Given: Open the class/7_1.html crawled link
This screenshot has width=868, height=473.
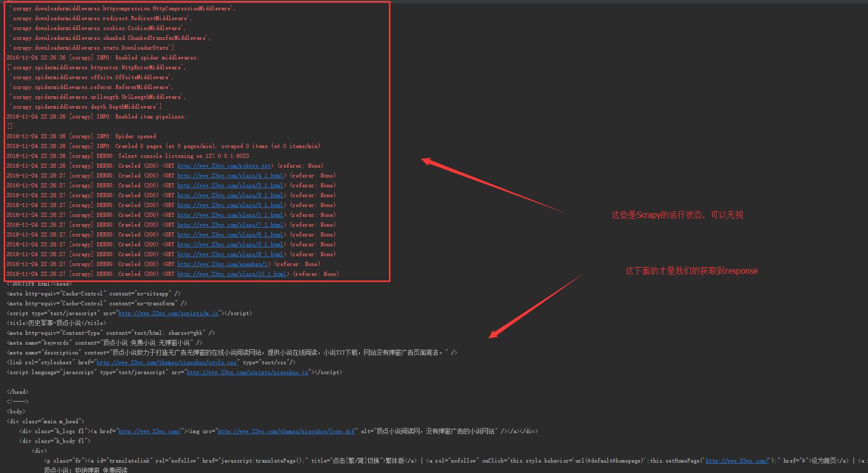Looking at the screenshot, I should click(x=230, y=225).
